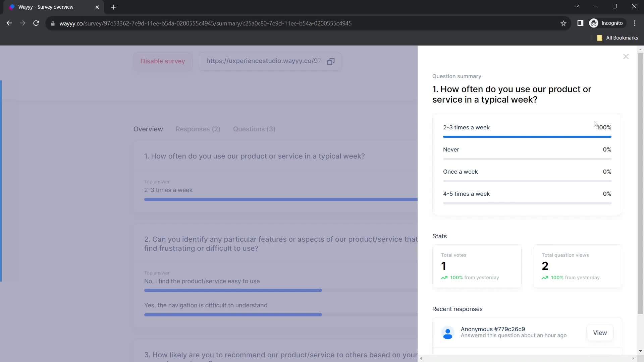Click the horizontal scrollbar right arrow
Image resolution: width=644 pixels, height=362 pixels.
tap(633, 358)
